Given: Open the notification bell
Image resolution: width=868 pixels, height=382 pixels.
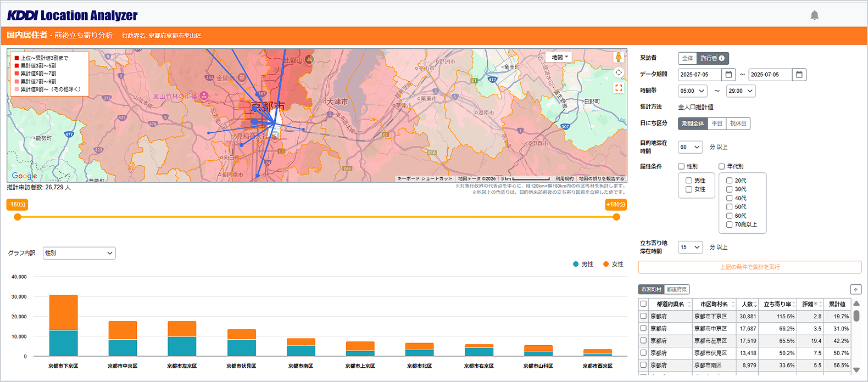Looking at the screenshot, I should (814, 15).
